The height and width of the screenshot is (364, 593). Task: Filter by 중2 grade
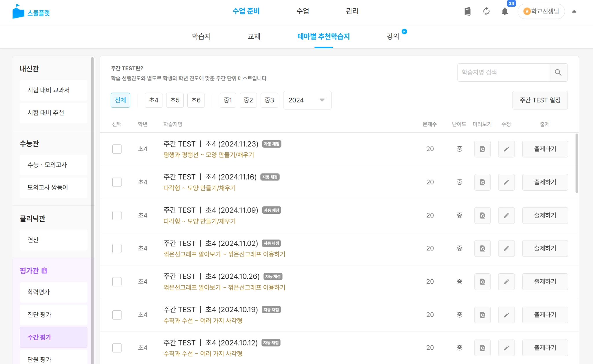click(248, 100)
